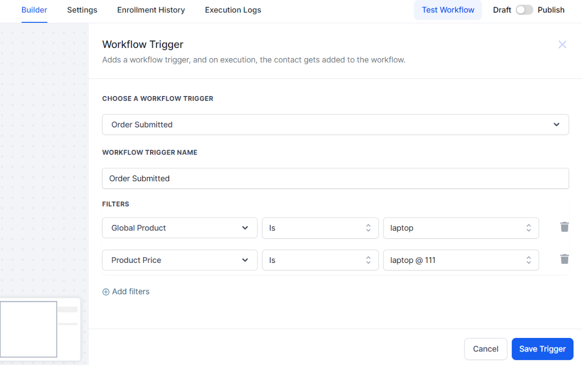588x368 pixels.
Task: Cancel the trigger changes
Action: coord(485,349)
